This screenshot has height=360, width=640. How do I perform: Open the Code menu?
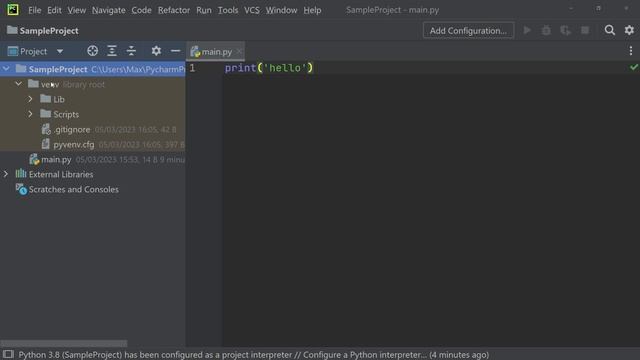pyautogui.click(x=141, y=10)
